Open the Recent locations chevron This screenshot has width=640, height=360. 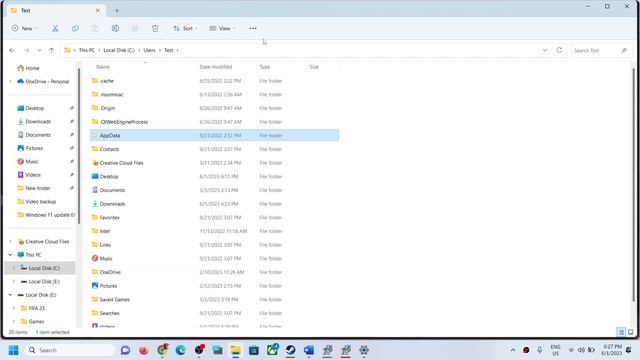pyautogui.click(x=39, y=50)
